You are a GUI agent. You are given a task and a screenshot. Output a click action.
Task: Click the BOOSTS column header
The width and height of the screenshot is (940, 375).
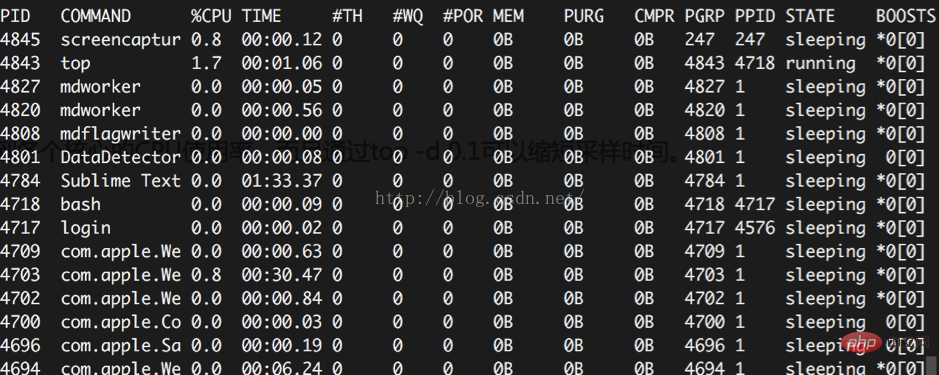[x=906, y=16]
